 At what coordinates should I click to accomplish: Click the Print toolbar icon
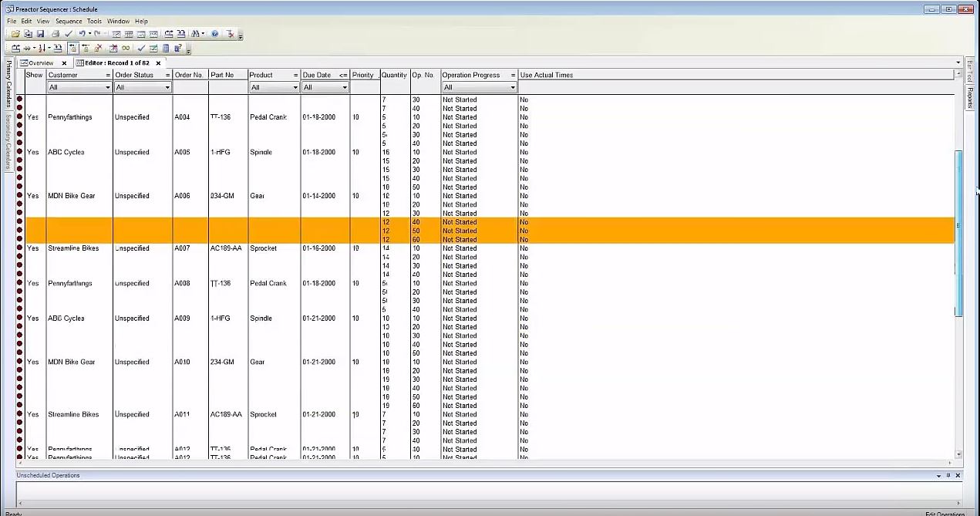pos(56,34)
